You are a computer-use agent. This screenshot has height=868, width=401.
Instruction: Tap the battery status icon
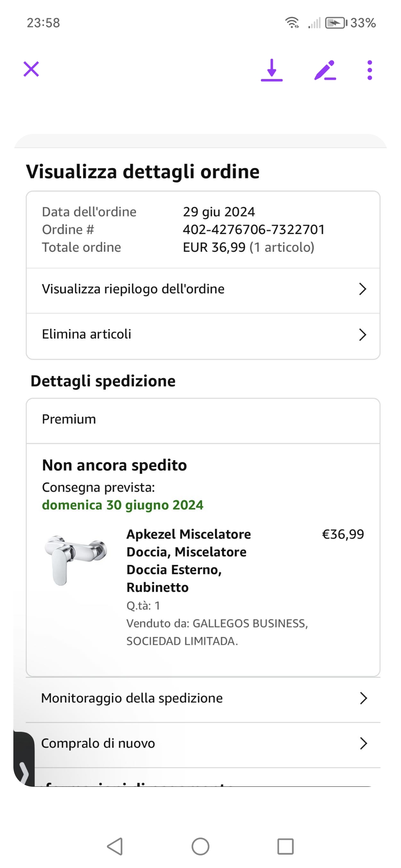(336, 23)
